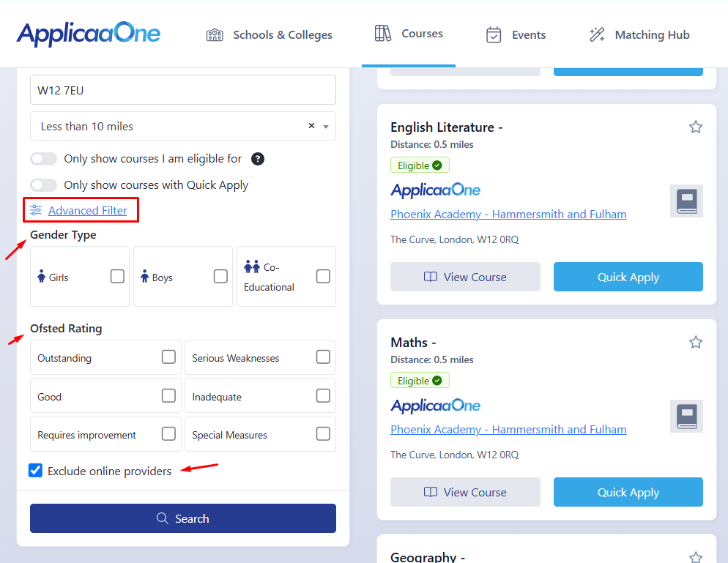Click the ApplicaaOne logo
Viewport: 728px width, 563px height.
pyautogui.click(x=88, y=33)
